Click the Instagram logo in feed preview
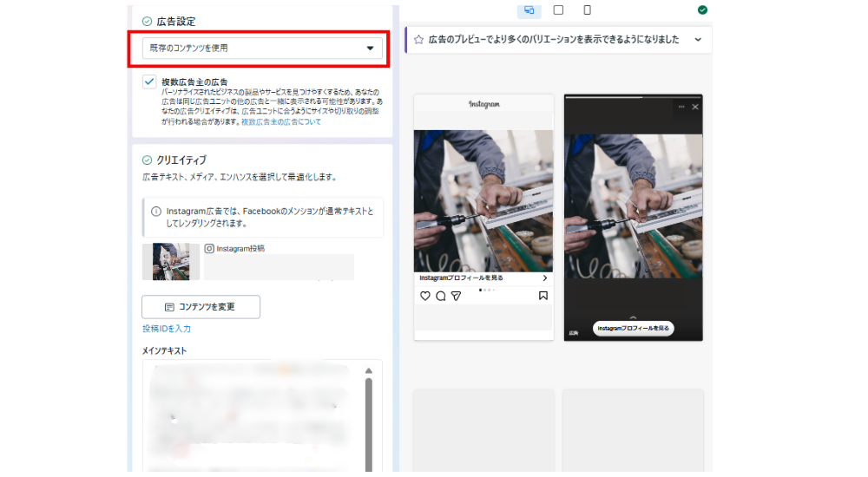868x477 pixels. (x=484, y=104)
